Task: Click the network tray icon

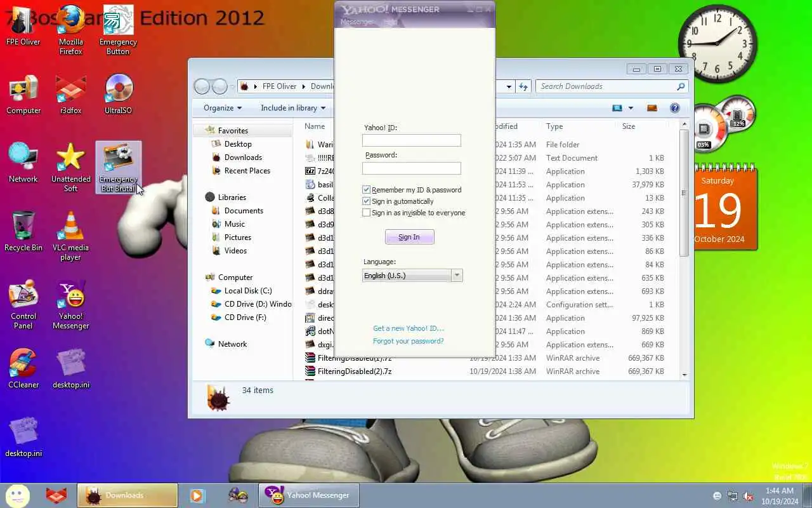Action: click(x=733, y=496)
